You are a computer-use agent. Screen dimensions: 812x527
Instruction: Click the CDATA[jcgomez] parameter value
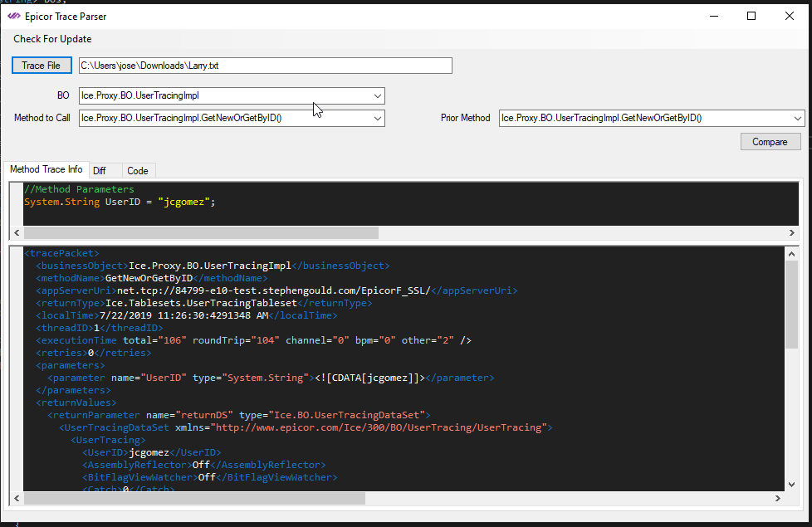(x=369, y=378)
